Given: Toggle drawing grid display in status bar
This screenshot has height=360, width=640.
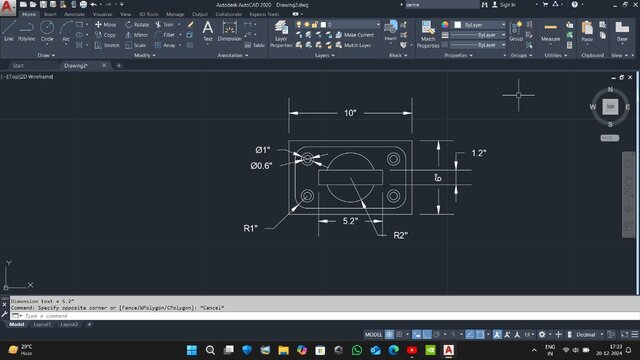Looking at the screenshot, I should [389, 335].
